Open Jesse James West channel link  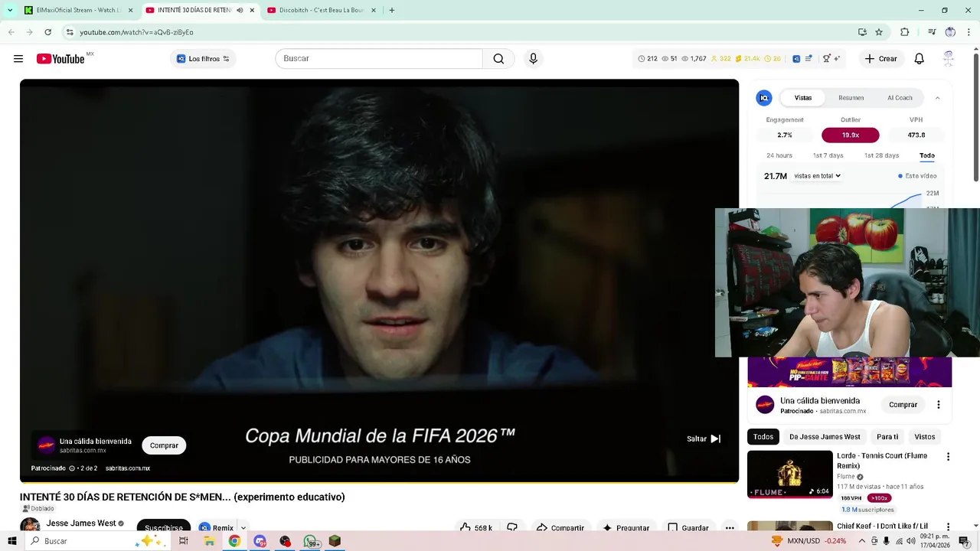pyautogui.click(x=81, y=523)
